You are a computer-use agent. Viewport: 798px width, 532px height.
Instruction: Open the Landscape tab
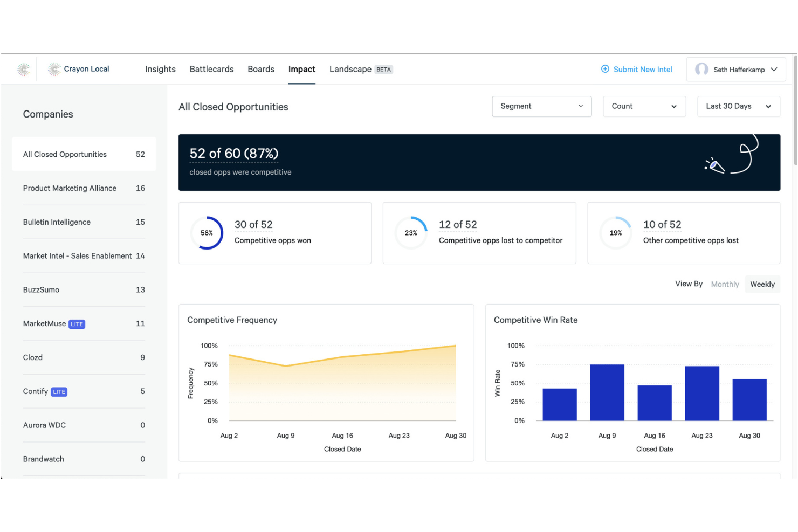coord(350,69)
